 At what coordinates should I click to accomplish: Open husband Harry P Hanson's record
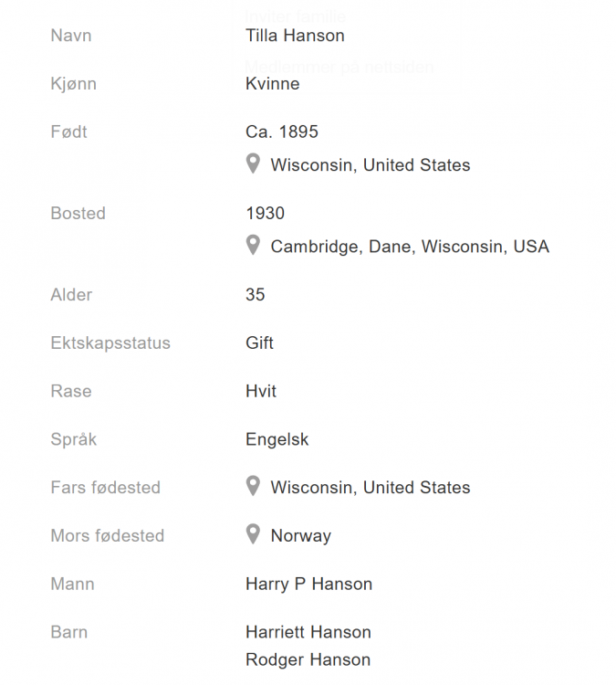[x=308, y=585]
